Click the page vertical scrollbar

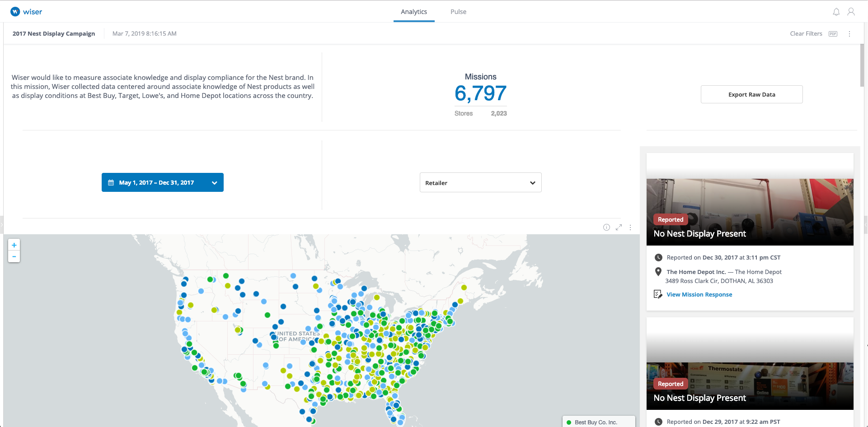862,65
